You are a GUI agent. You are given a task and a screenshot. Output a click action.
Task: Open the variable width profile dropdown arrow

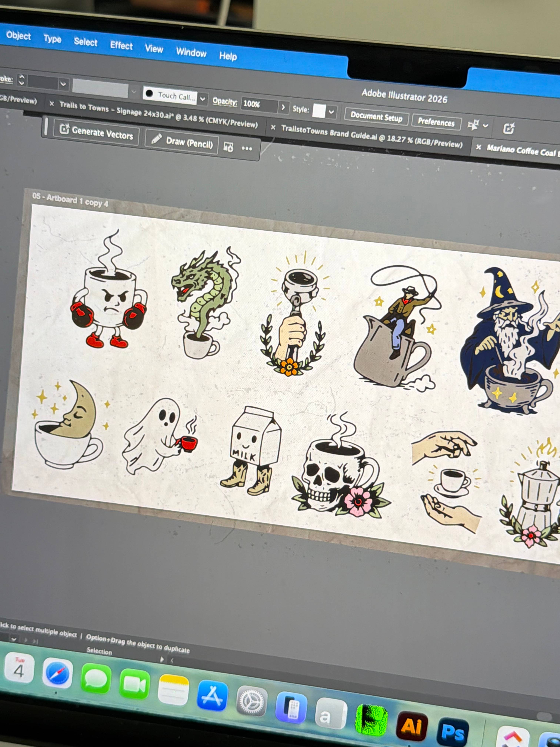point(134,92)
